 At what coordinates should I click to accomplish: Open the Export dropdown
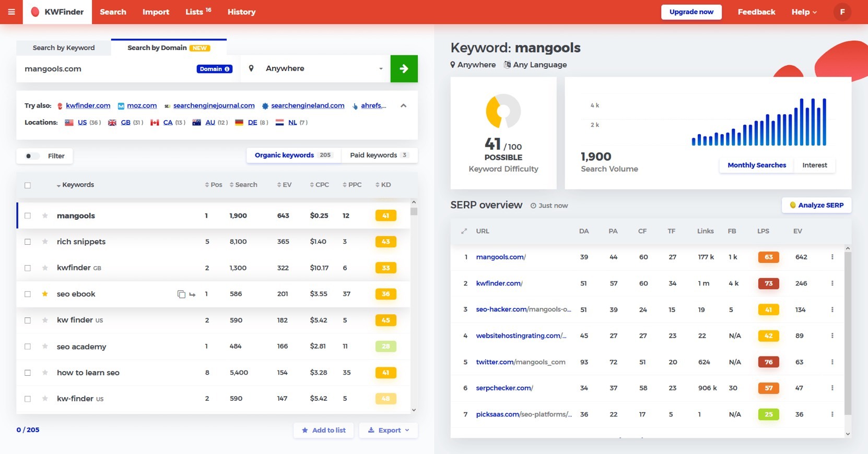389,430
